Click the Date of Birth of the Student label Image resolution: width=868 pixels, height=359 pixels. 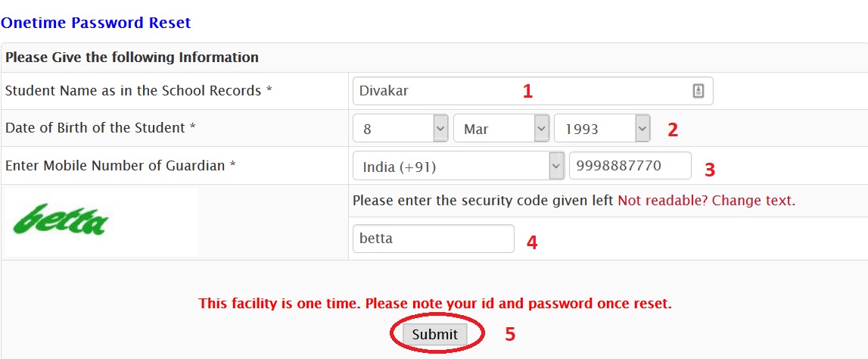click(x=101, y=128)
